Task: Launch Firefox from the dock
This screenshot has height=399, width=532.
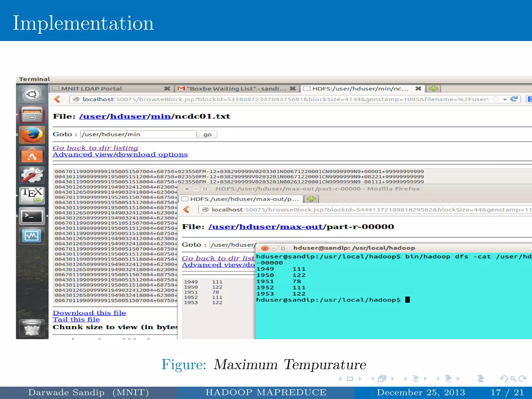Action: click(x=32, y=135)
